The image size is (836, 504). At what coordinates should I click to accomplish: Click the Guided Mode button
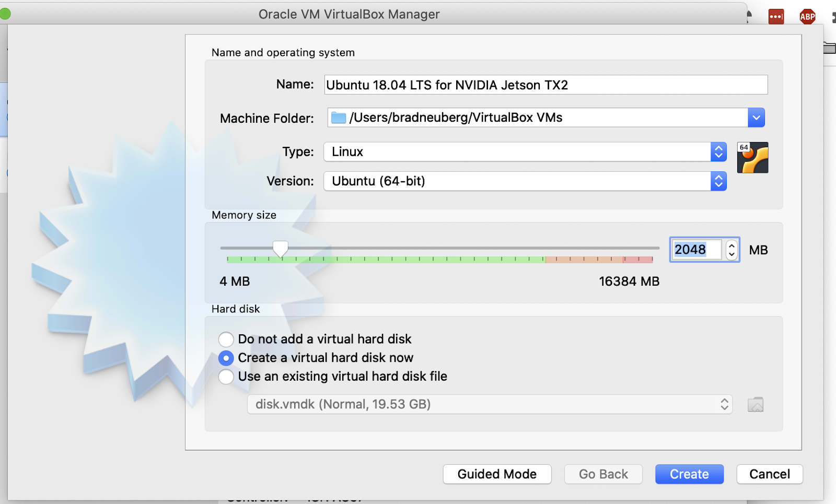pos(497,474)
